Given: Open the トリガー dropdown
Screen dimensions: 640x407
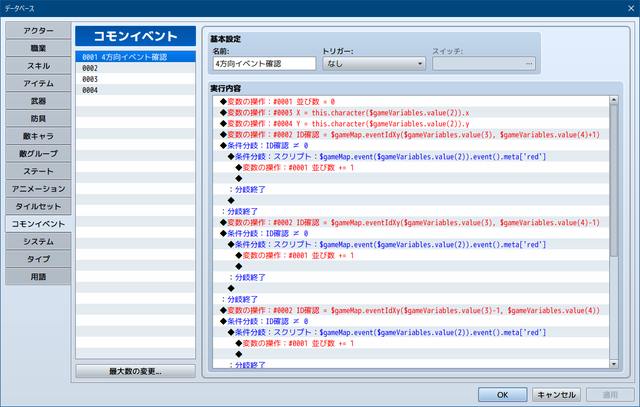Looking at the screenshot, I should point(374,64).
